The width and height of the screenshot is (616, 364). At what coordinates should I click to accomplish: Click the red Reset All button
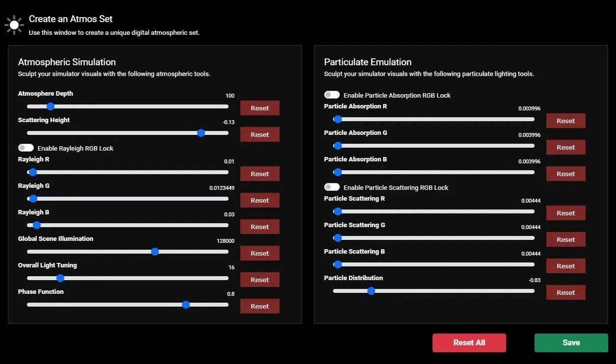469,343
